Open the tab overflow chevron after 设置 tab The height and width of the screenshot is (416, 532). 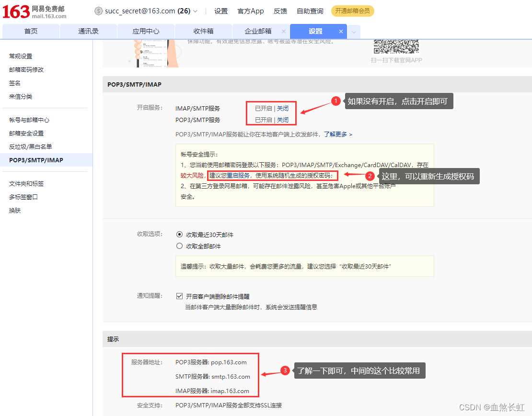(x=354, y=32)
